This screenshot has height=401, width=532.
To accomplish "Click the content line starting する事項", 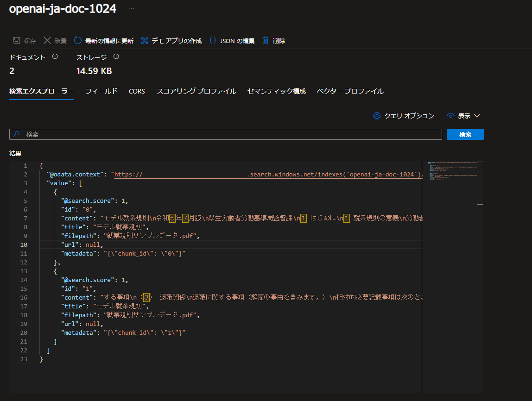I will point(242,298).
